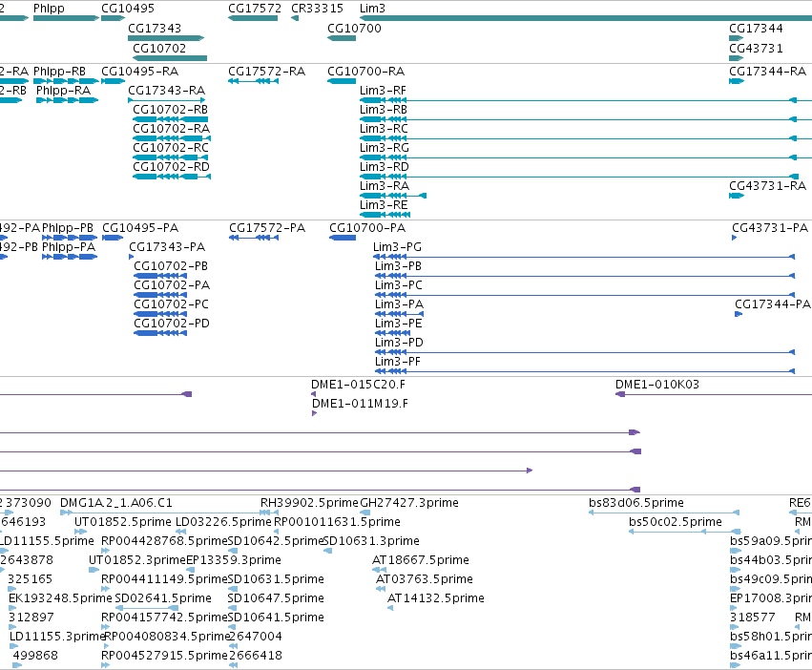
Task: Select the AT18667.5prime EST label
Action: [x=420, y=560]
